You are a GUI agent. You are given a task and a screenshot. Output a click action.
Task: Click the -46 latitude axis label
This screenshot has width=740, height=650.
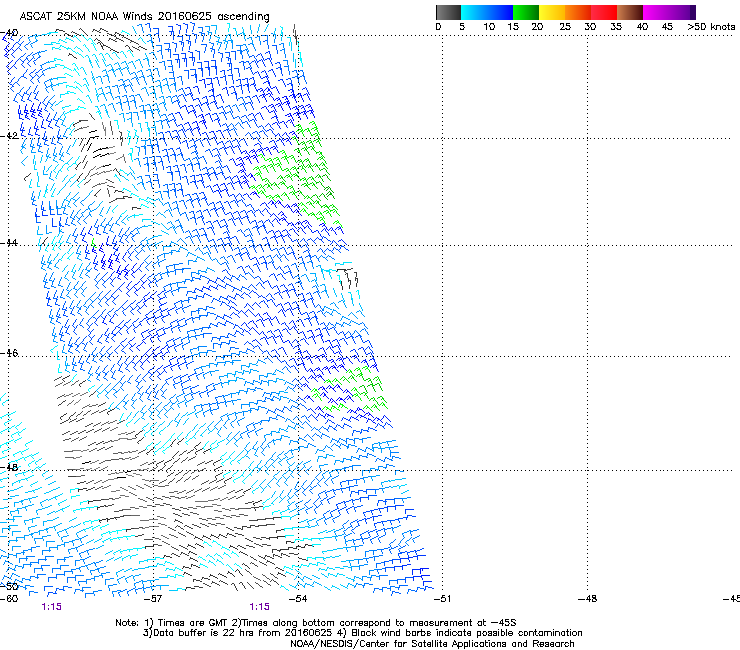(9, 353)
